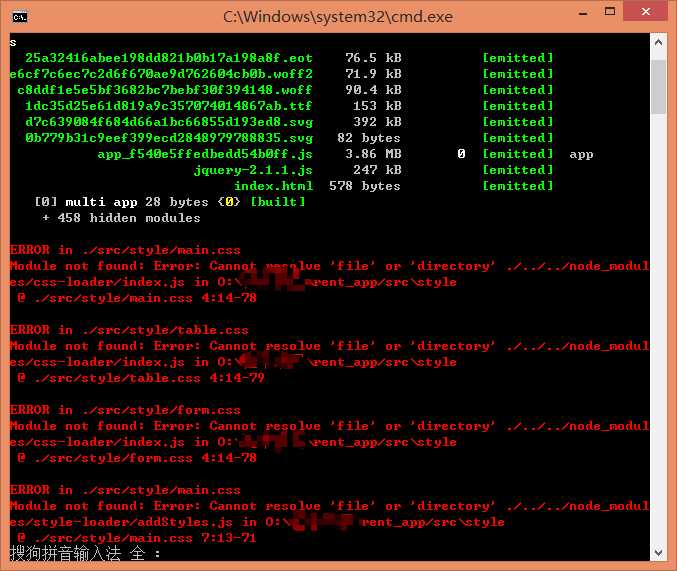Click [emitted] on the .eot row
This screenshot has width=677, height=571.
[518, 58]
